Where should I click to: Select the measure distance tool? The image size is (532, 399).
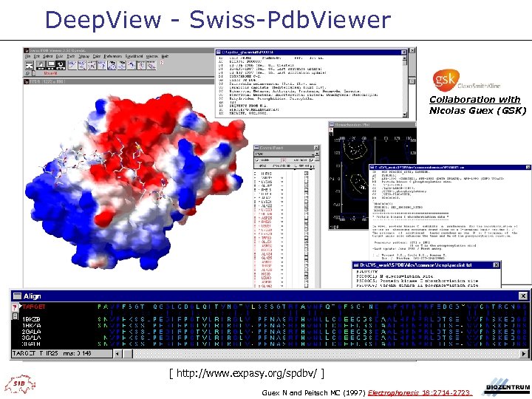[x=72, y=65]
